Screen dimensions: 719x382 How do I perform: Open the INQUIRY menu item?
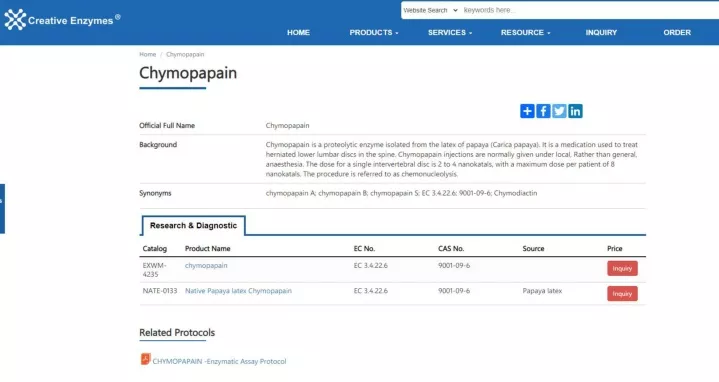point(601,33)
